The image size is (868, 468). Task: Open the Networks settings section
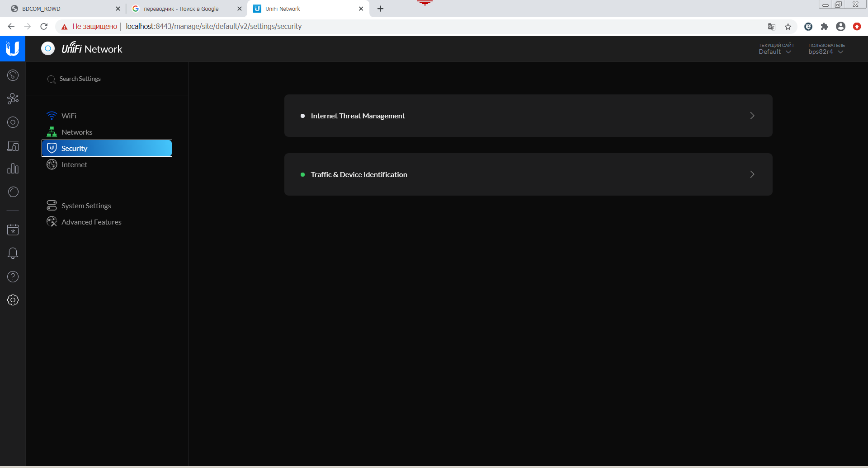click(x=107, y=132)
